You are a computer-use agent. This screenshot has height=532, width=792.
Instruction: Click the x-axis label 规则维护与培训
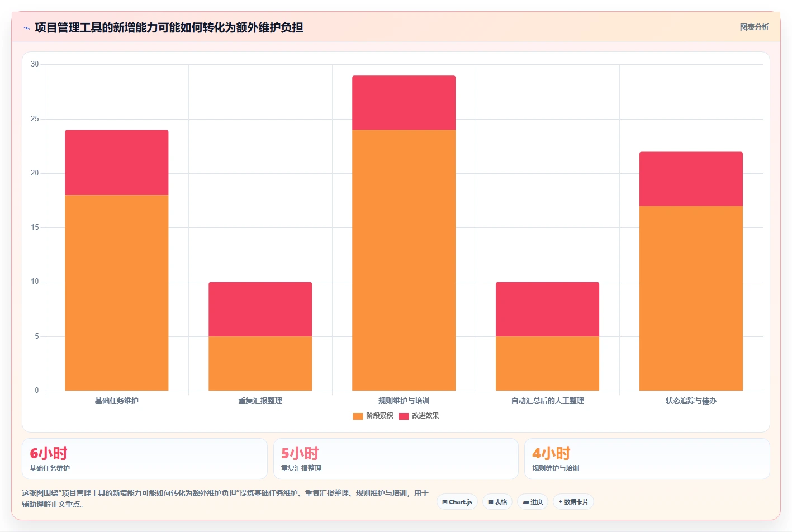point(404,401)
